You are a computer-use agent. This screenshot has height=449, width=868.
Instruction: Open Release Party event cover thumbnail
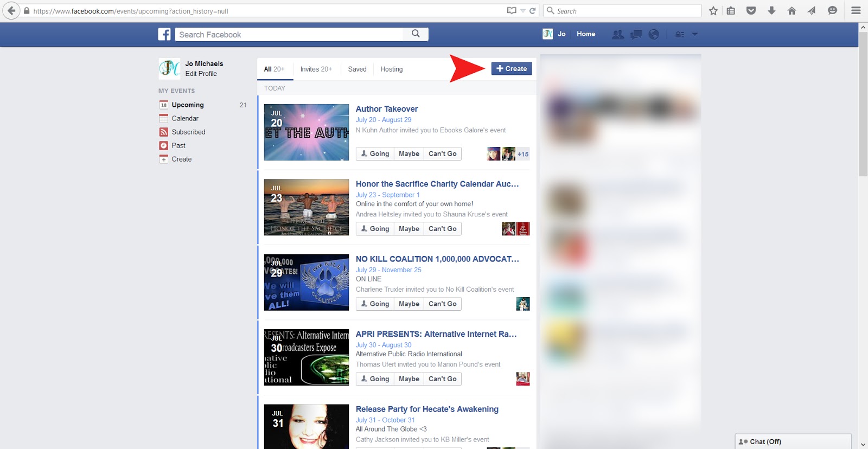[307, 426]
